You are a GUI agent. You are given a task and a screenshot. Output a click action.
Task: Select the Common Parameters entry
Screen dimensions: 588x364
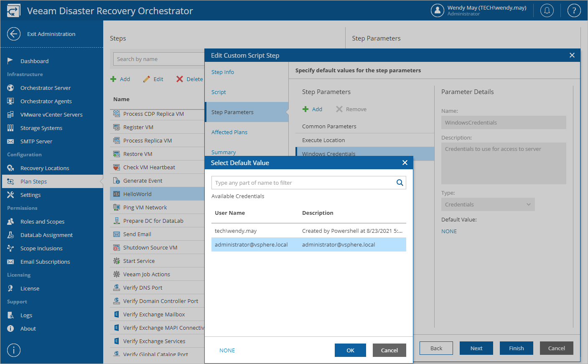tap(365, 126)
